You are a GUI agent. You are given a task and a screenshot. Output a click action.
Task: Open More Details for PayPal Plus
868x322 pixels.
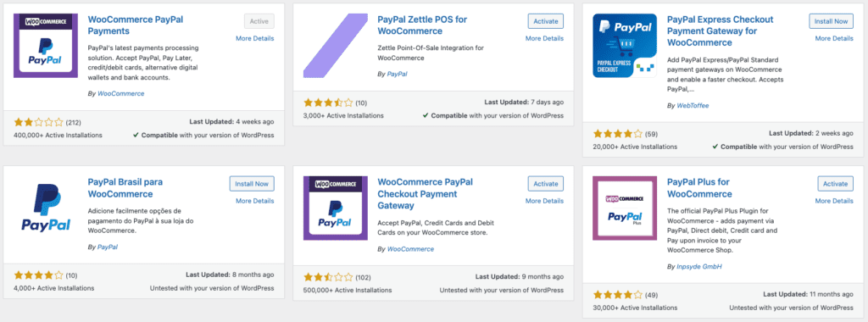(x=834, y=201)
